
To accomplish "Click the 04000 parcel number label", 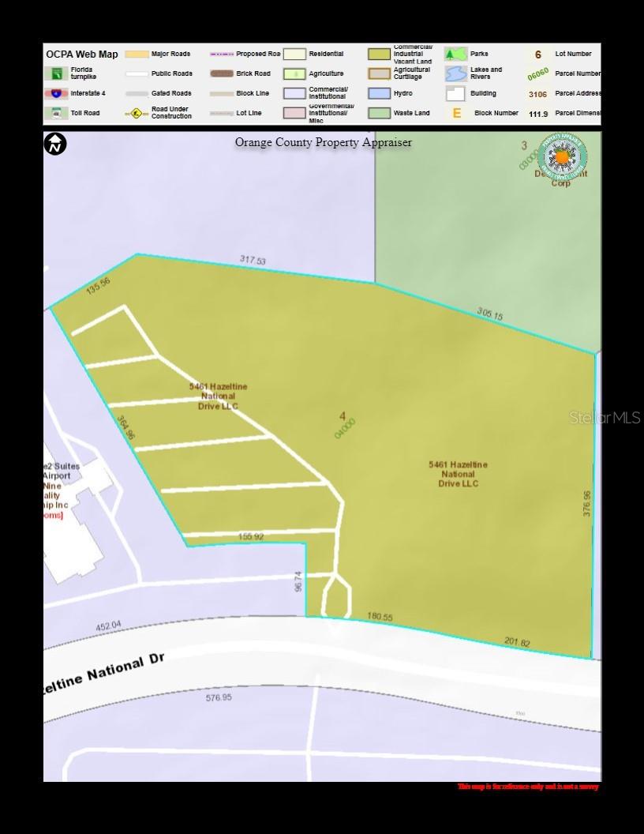I will coord(344,429).
